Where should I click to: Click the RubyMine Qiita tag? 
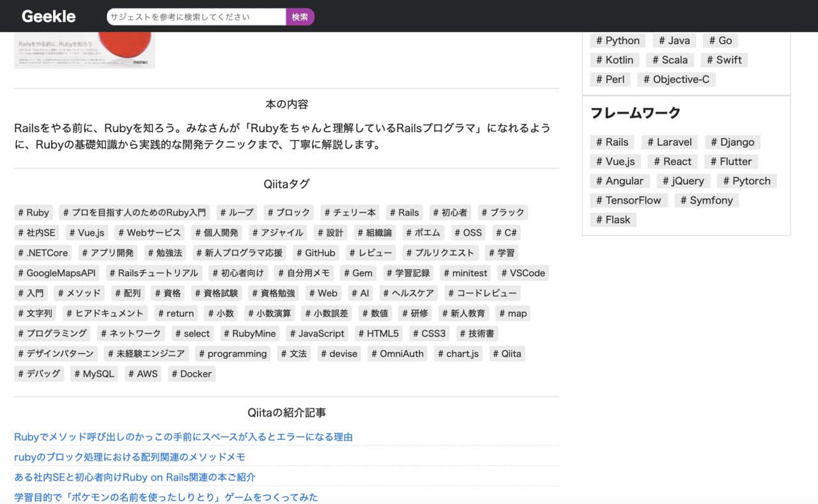coord(249,333)
